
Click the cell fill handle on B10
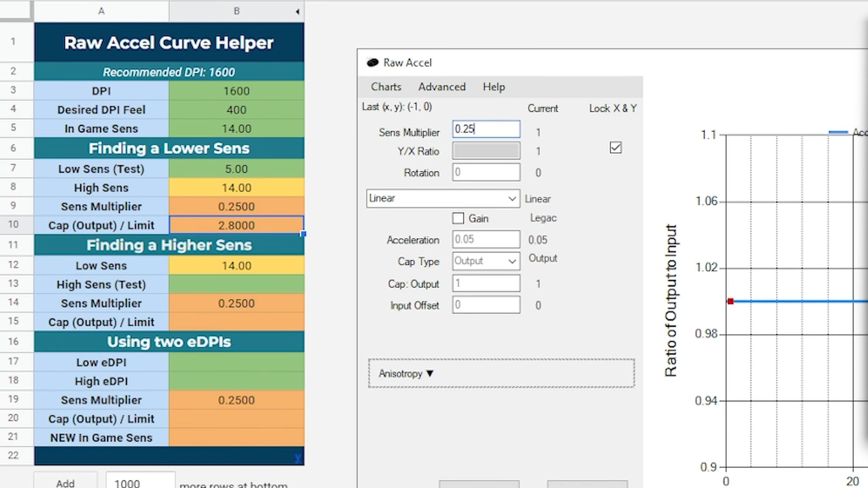303,233
